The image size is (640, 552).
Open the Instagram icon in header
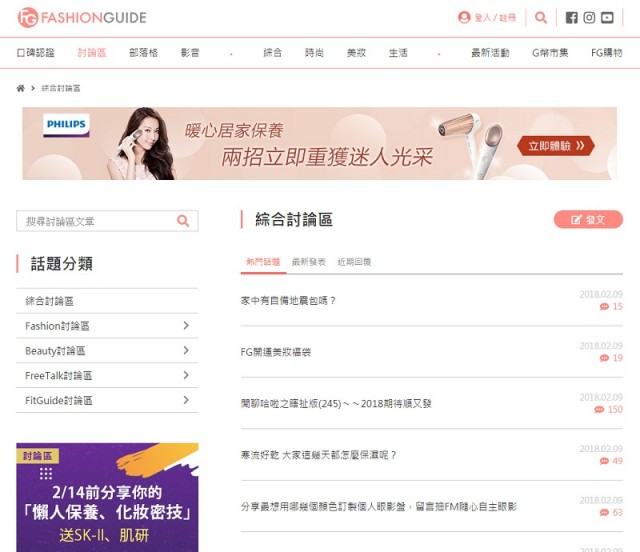coord(589,17)
